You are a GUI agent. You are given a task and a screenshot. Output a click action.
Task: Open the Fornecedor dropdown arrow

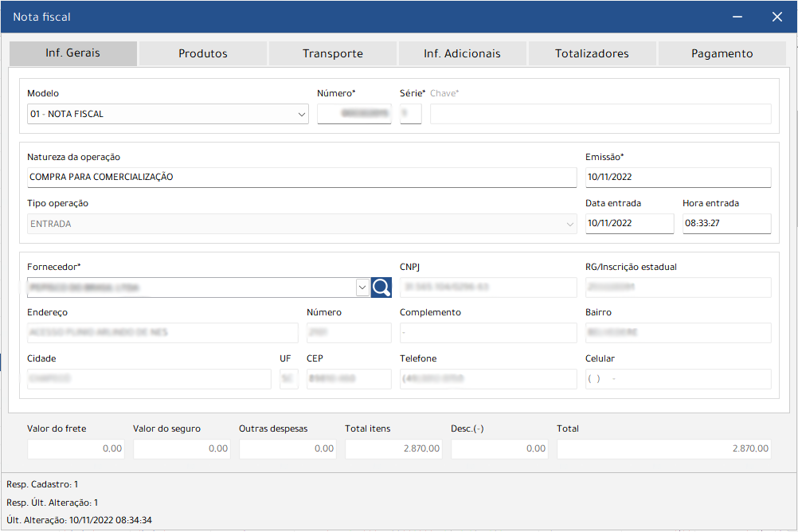click(362, 288)
